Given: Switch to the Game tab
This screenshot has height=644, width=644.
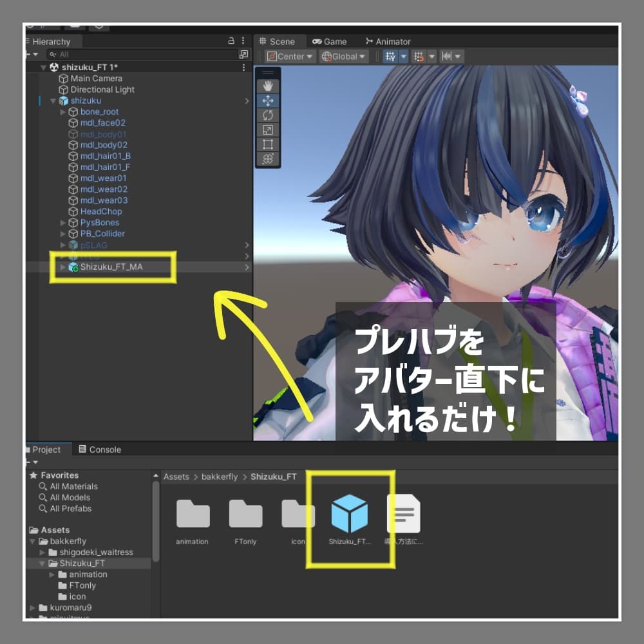Looking at the screenshot, I should [x=329, y=41].
